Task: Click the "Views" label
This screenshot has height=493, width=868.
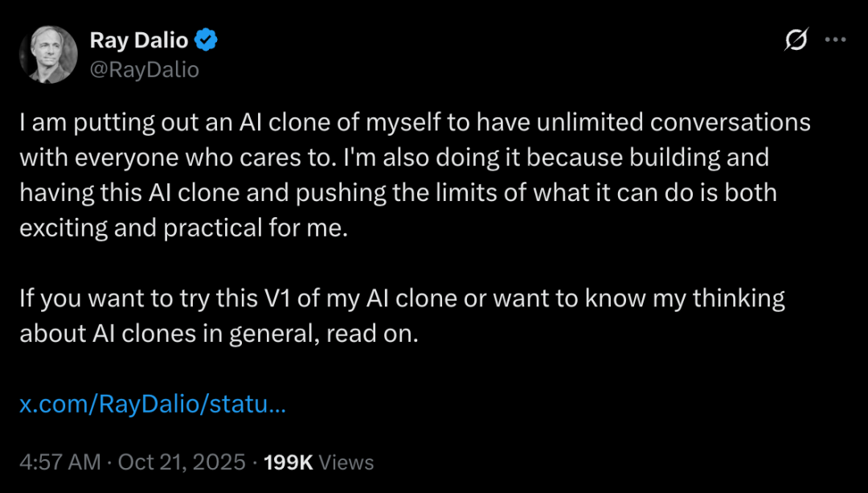Action: 346,462
